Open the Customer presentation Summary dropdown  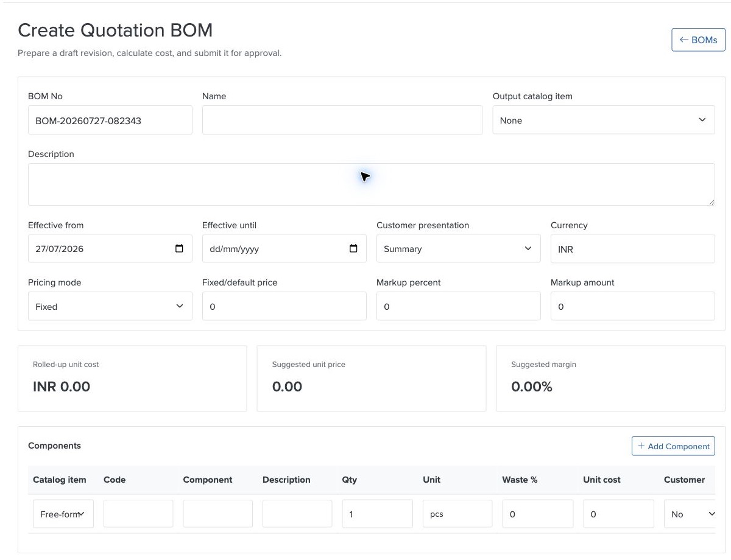click(459, 248)
